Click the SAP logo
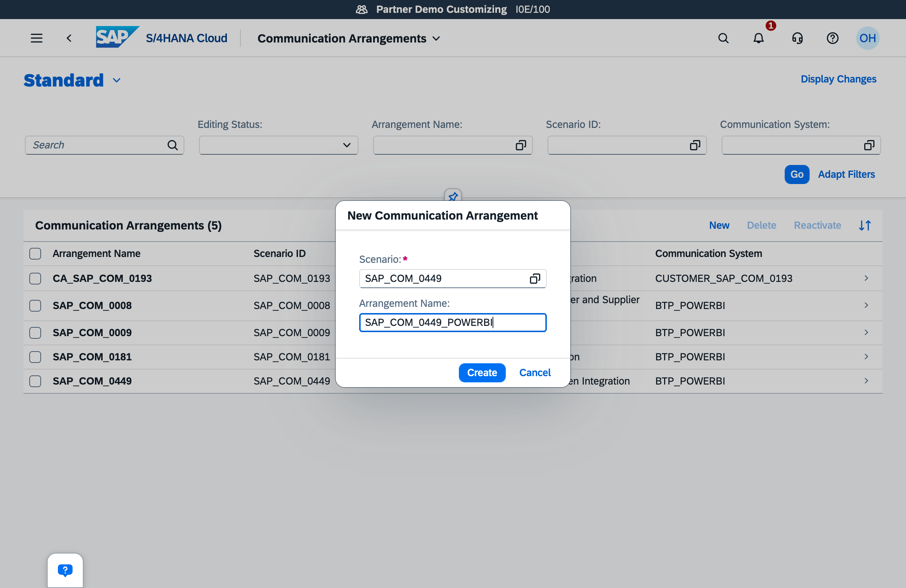906x588 pixels. pyautogui.click(x=117, y=37)
